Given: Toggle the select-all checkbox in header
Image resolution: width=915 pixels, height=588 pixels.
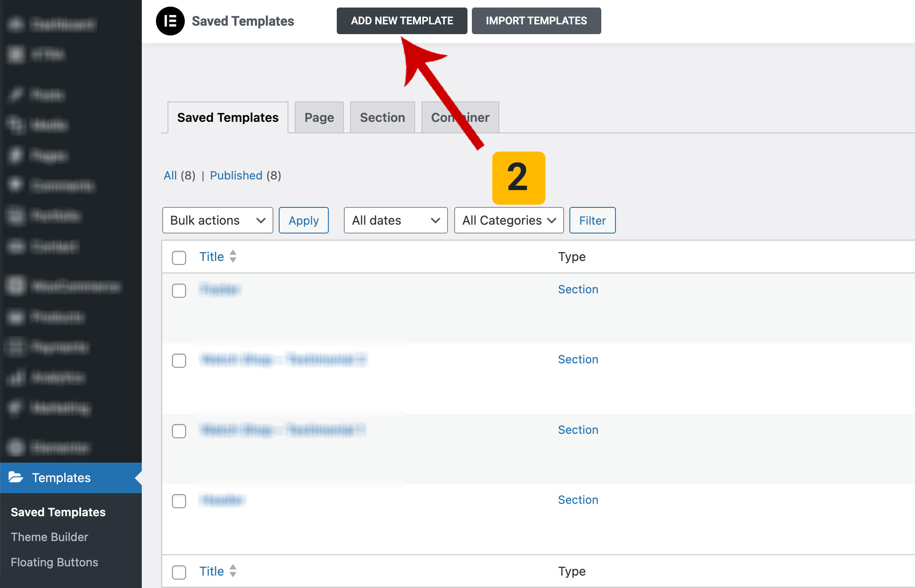Looking at the screenshot, I should (x=179, y=257).
